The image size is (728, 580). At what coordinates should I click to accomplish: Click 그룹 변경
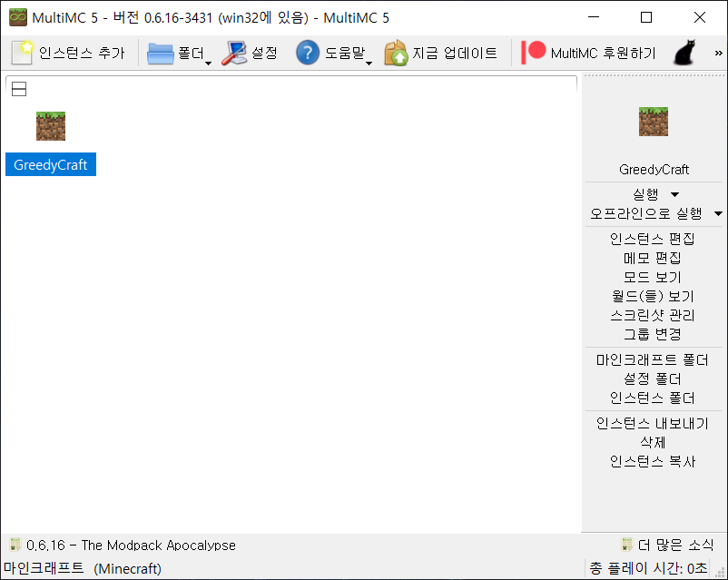(653, 334)
